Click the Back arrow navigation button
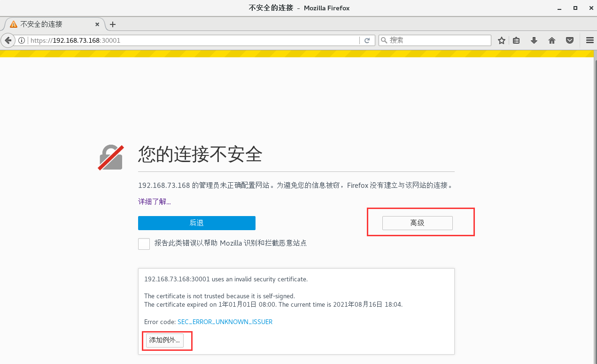The height and width of the screenshot is (364, 597). click(x=8, y=40)
